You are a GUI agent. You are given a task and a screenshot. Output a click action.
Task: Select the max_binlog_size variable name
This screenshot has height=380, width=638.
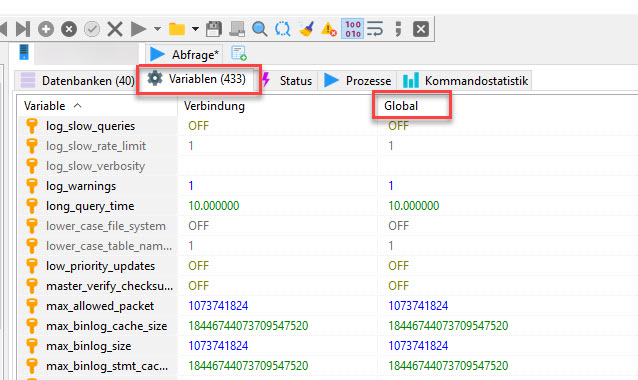(x=89, y=346)
